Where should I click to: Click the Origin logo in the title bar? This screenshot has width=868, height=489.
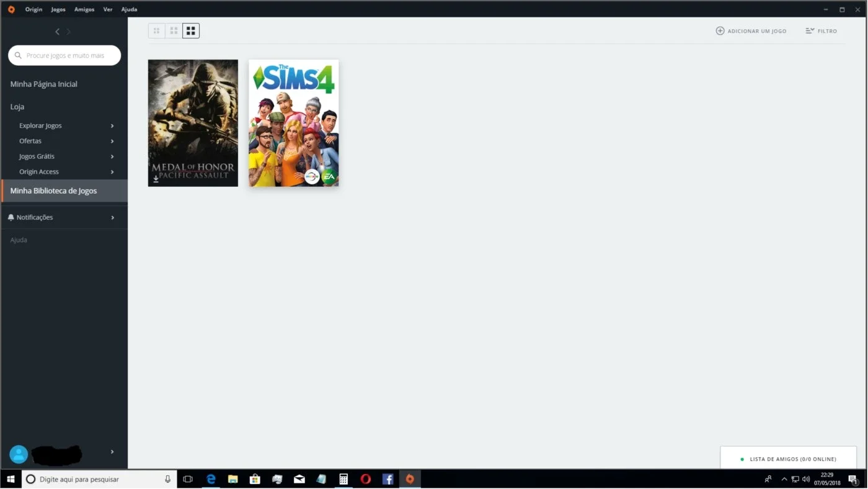coord(11,9)
